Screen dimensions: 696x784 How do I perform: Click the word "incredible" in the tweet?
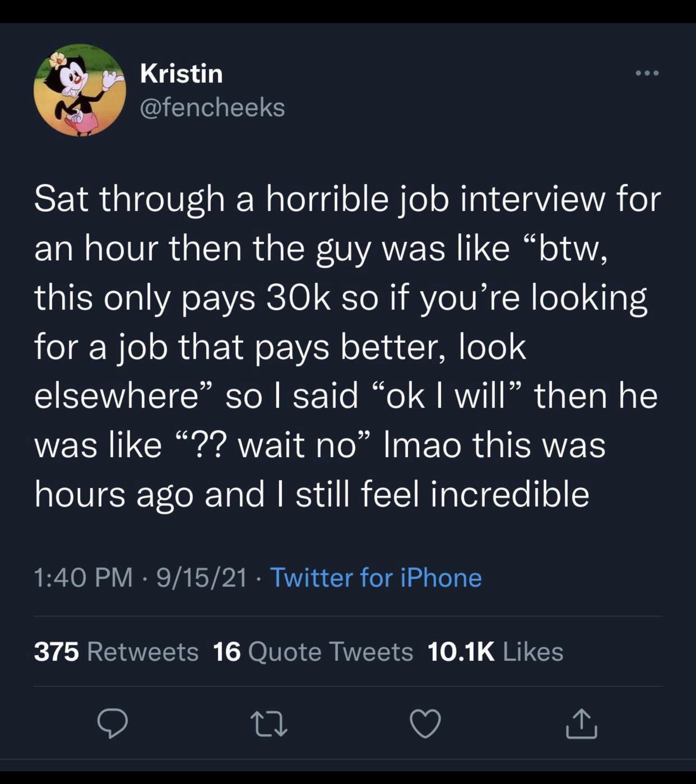click(x=509, y=494)
